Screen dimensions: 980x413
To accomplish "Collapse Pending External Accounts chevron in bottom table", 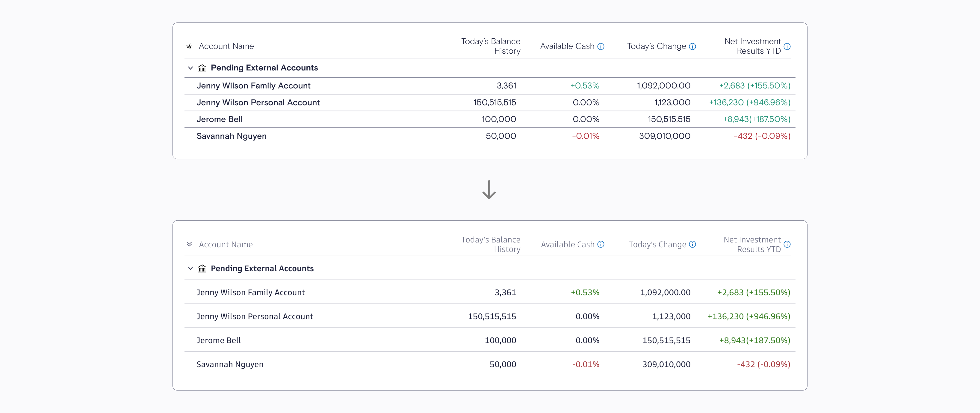I will pyautogui.click(x=190, y=268).
